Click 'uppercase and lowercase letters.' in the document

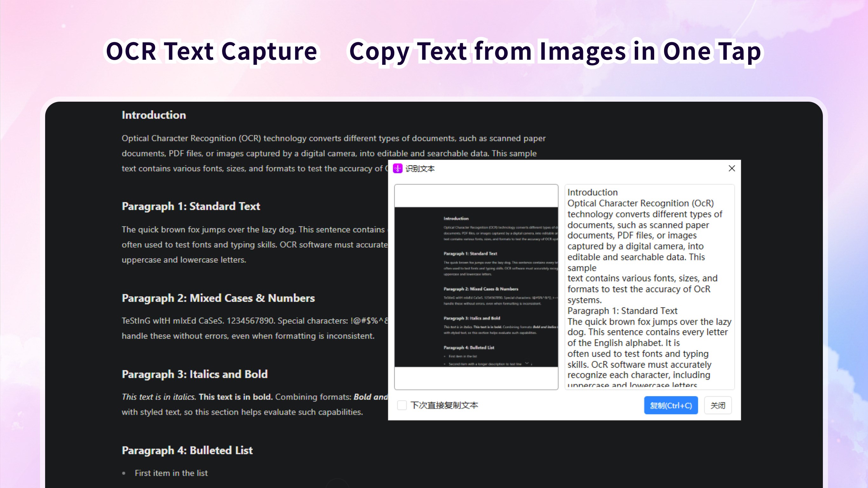[x=184, y=260]
